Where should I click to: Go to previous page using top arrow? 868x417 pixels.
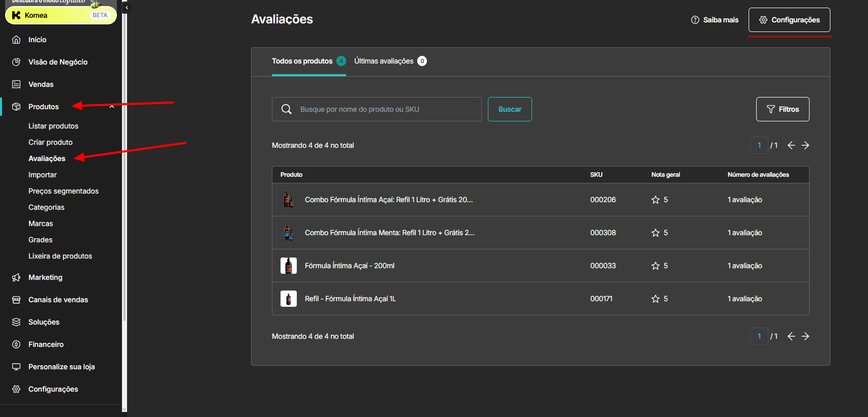click(791, 145)
